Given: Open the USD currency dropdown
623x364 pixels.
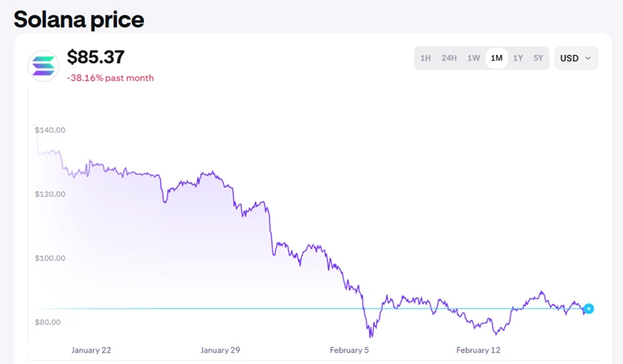Looking at the screenshot, I should 576,58.
